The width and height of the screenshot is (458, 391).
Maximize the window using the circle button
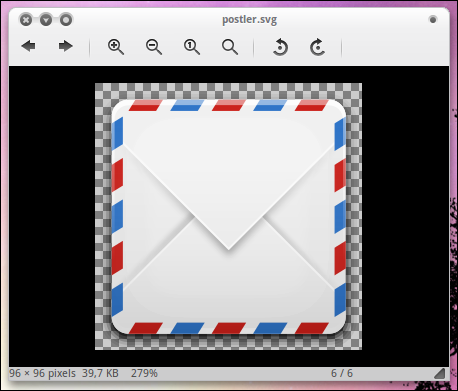(66, 20)
